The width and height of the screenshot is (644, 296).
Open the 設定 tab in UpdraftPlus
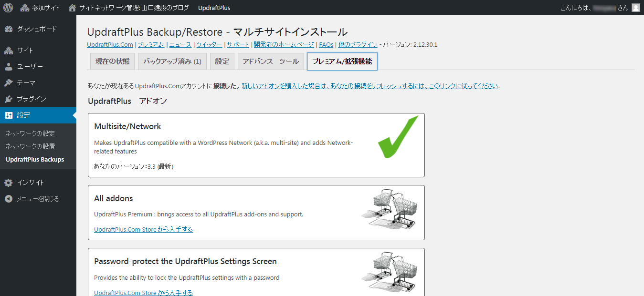coord(222,61)
